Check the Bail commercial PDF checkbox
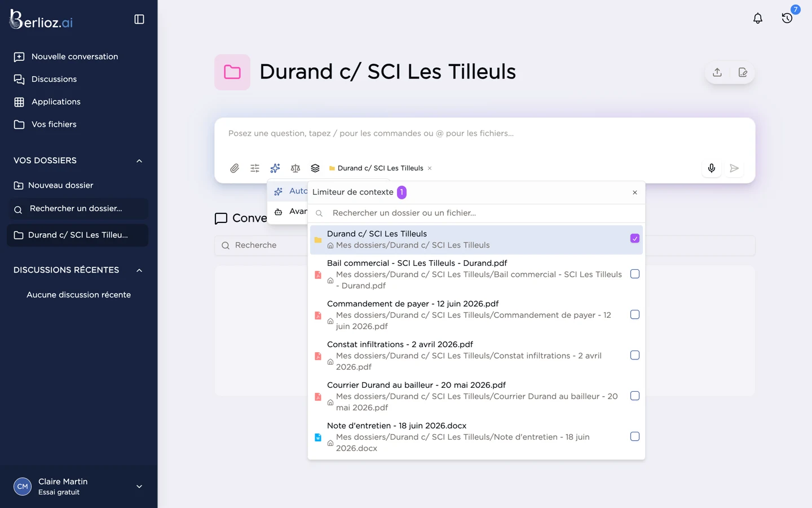The height and width of the screenshot is (508, 812). pyautogui.click(x=635, y=274)
